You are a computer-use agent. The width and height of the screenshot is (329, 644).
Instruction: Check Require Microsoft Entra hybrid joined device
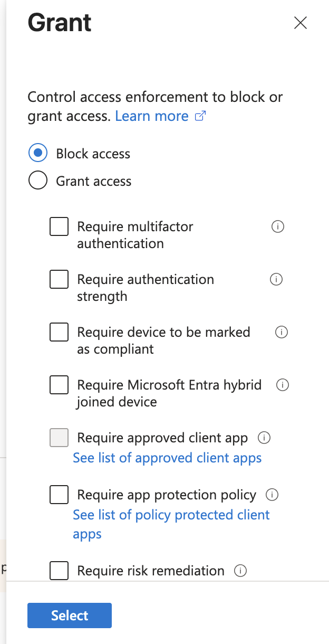pyautogui.click(x=59, y=385)
